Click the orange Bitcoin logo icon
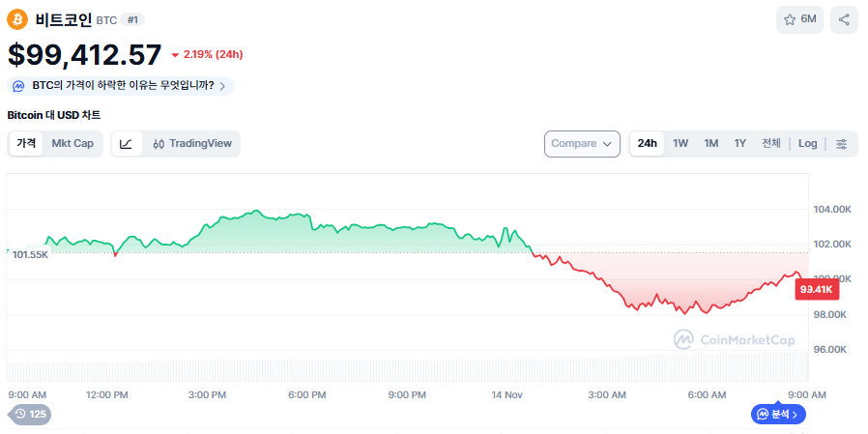The height and width of the screenshot is (434, 868). tap(17, 19)
